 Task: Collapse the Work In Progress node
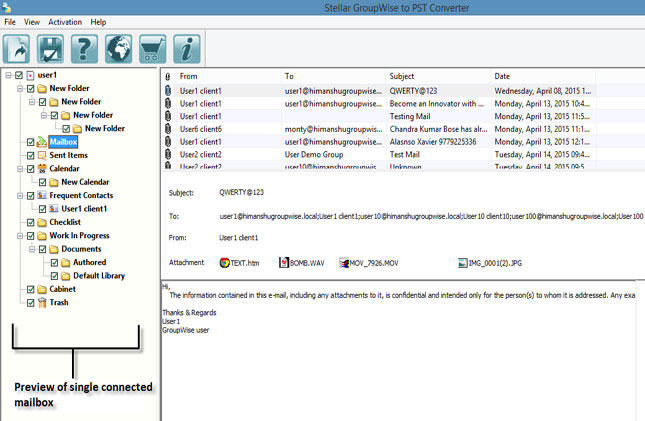point(20,236)
